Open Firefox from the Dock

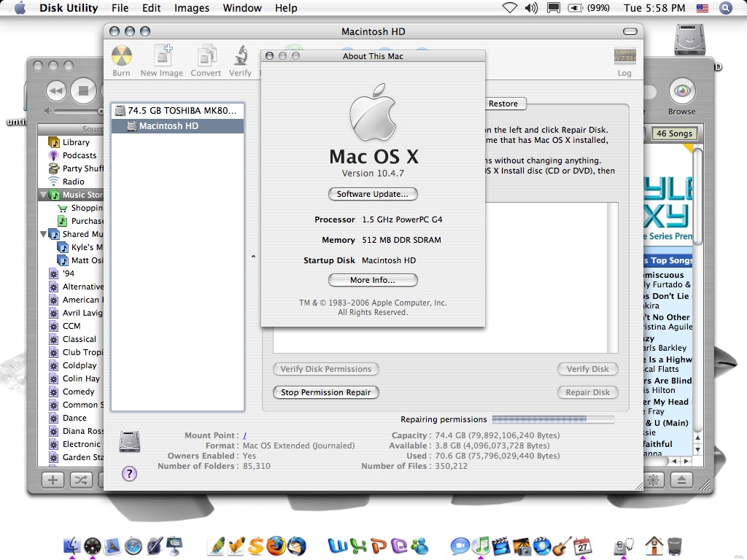click(x=276, y=545)
